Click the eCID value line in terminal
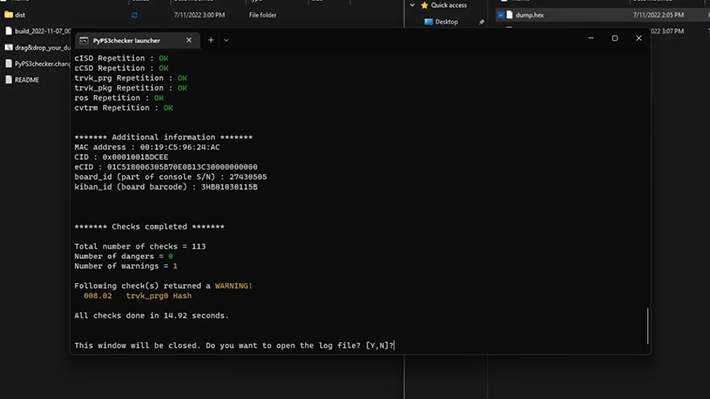 coord(166,167)
